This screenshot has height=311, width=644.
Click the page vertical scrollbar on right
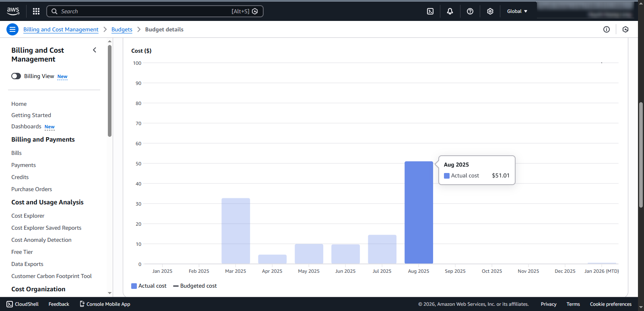point(641,155)
